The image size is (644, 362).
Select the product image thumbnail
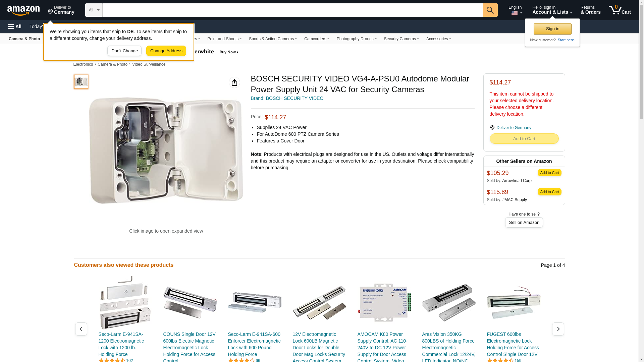tap(81, 82)
